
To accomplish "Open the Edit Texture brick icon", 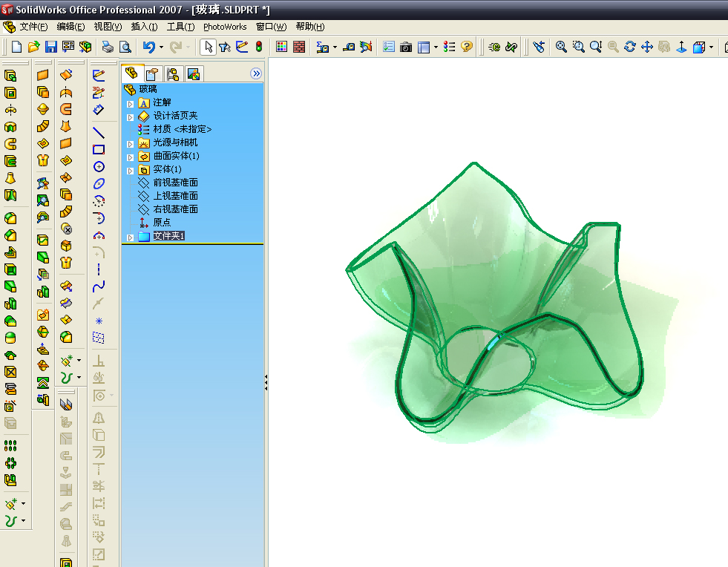I will pyautogui.click(x=299, y=47).
